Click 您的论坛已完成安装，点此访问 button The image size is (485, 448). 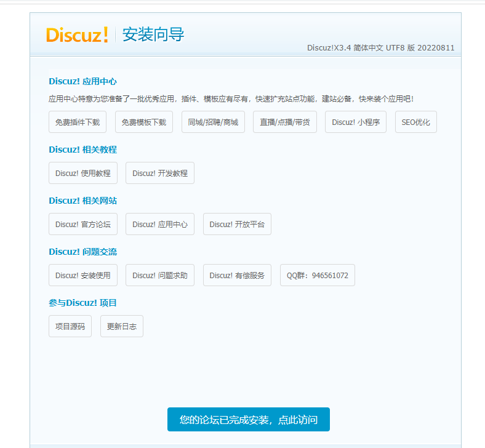249,420
